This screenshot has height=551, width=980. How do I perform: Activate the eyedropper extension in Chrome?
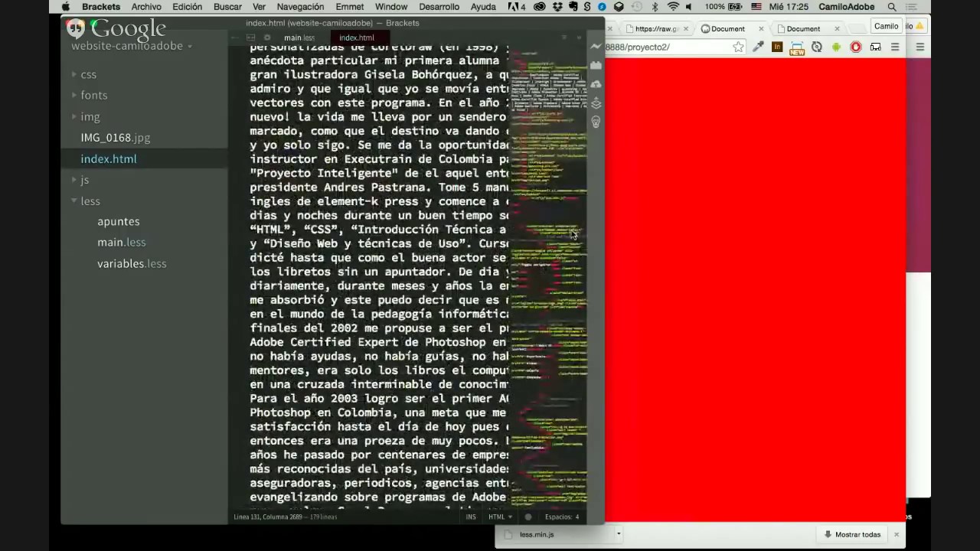point(758,47)
